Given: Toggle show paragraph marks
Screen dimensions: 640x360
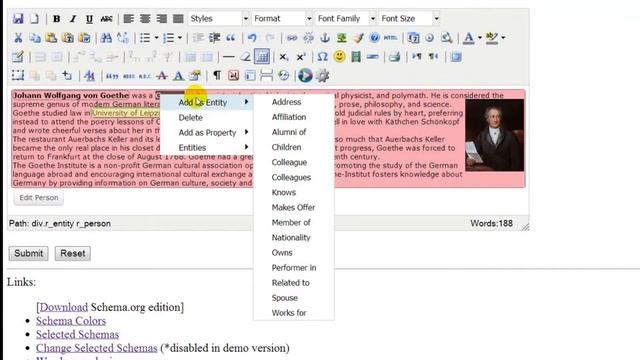Looking at the screenshot, I should coord(217,76).
